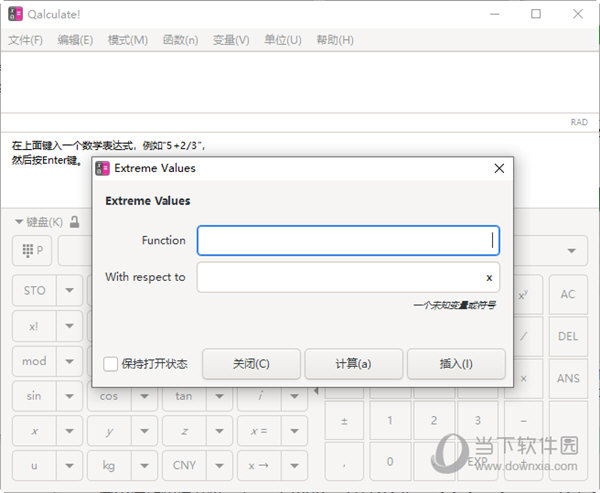Open the u dropdown arrow
Viewport: 600px width, 493px height.
[x=69, y=466]
